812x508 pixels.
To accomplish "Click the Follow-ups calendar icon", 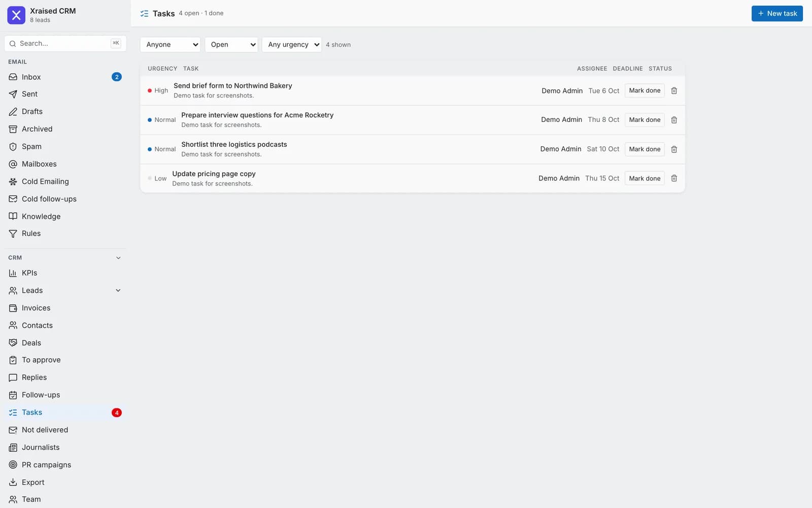I will click(x=13, y=395).
